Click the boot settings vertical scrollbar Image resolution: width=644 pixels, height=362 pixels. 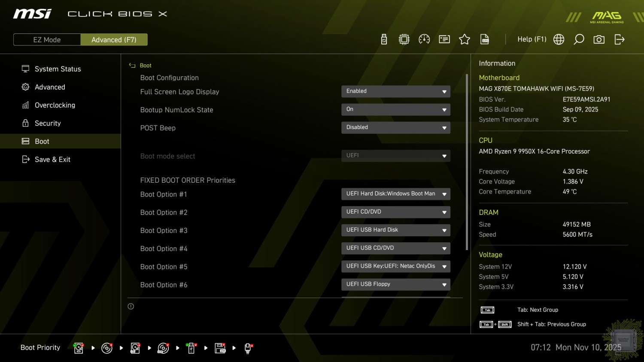tap(467, 162)
